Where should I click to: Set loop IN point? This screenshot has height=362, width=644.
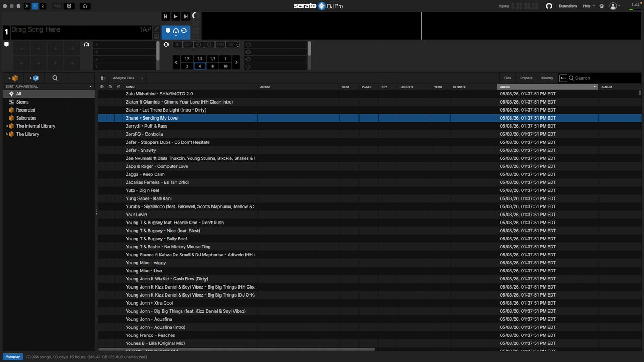[178, 45]
